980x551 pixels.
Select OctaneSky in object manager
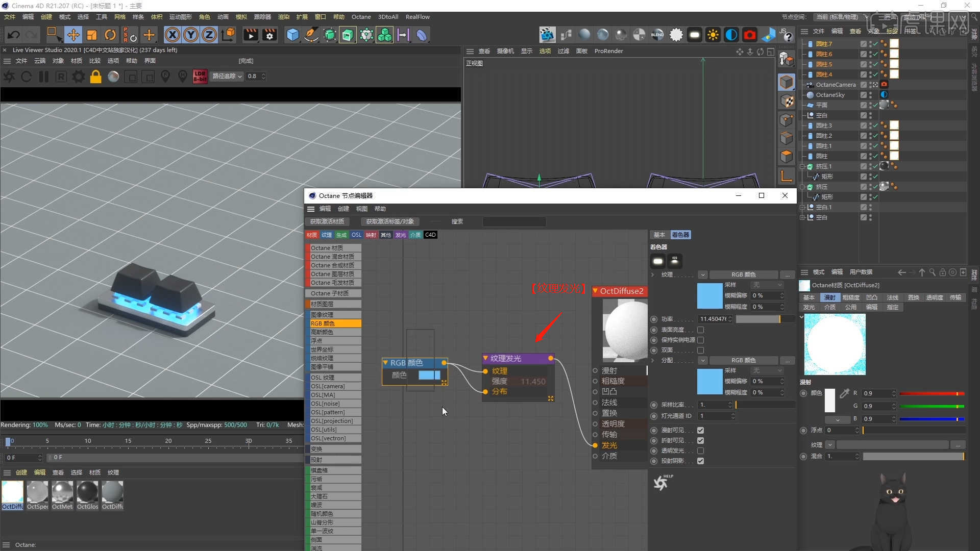tap(830, 95)
